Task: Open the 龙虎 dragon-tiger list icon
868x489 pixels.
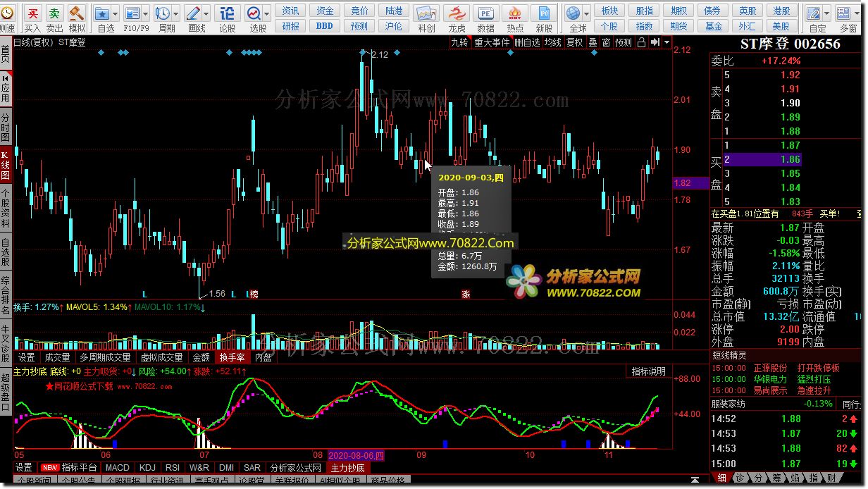Action: point(457,13)
